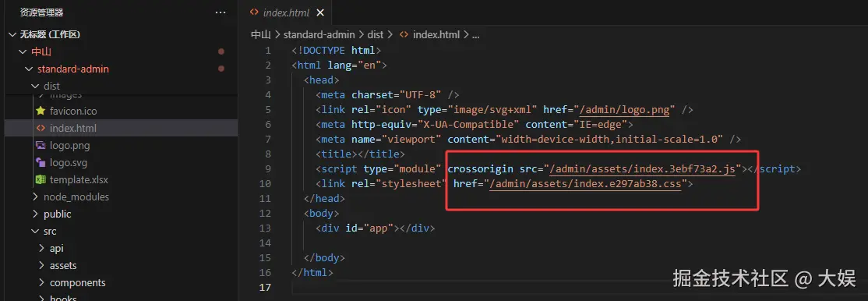The height and width of the screenshot is (301, 868).
Task: Collapse the 无标题 (工作区) workspace section
Action: tap(12, 34)
